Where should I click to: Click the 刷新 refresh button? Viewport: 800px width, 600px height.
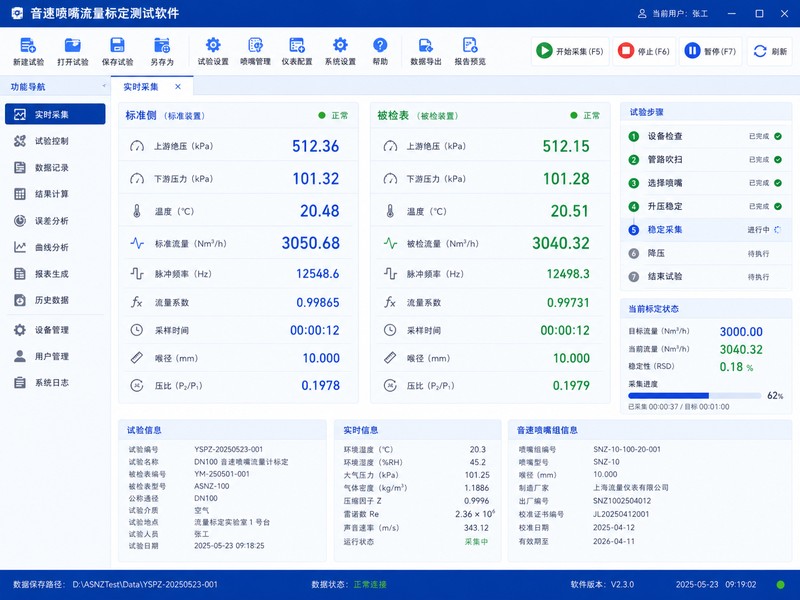(770, 51)
